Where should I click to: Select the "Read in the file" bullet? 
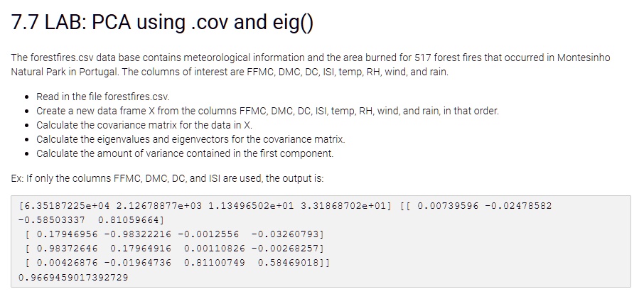102,97
